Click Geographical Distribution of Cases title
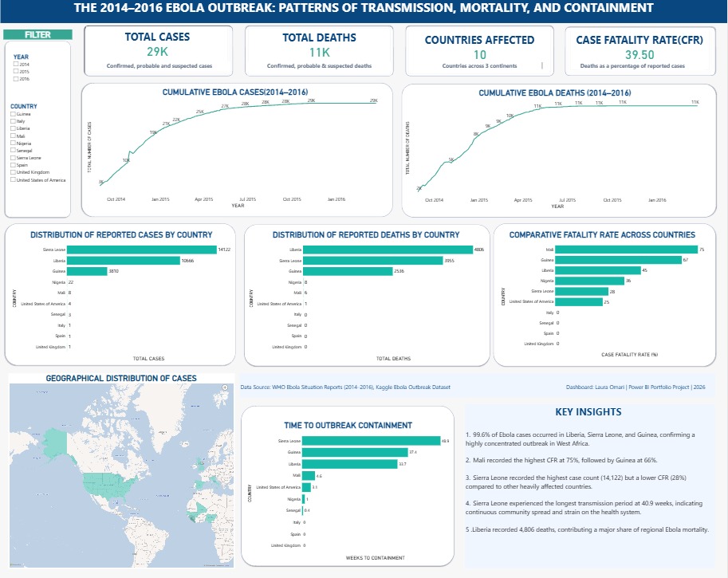Image resolution: width=728 pixels, height=578 pixels. point(121,379)
